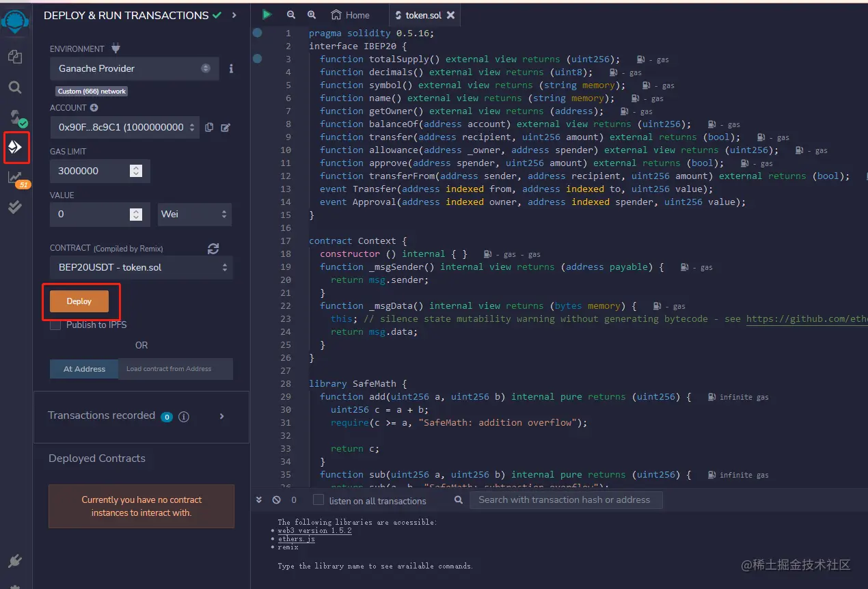868x589 pixels.
Task: Click the Transactions recorded count badge
Action: [x=166, y=417]
